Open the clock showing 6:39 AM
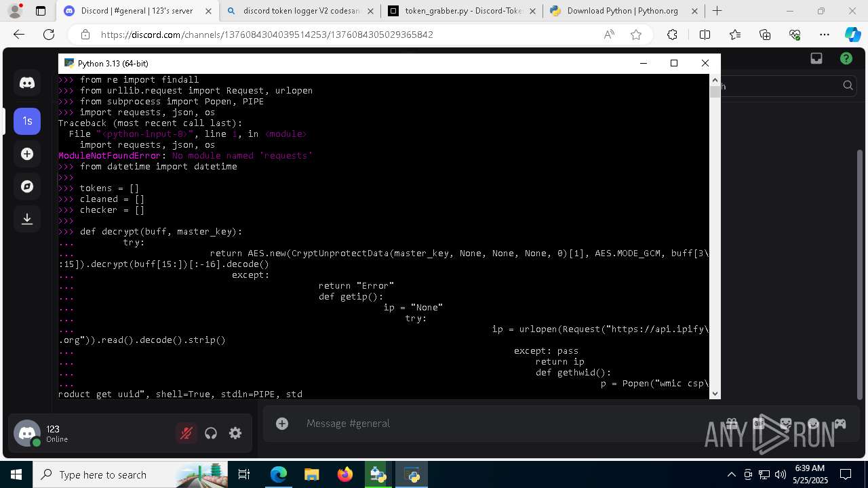This screenshot has height=488, width=868. (x=810, y=474)
